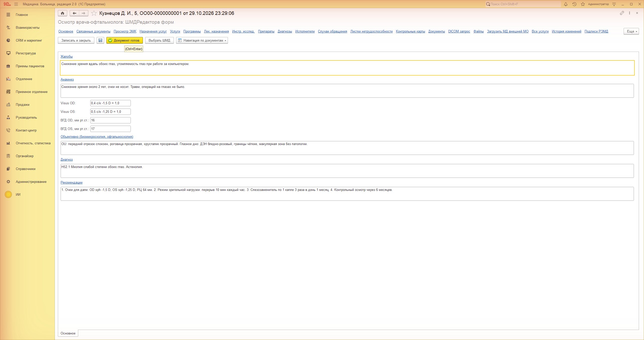Click the Диагноз text area
644x340 pixels.
point(347,171)
